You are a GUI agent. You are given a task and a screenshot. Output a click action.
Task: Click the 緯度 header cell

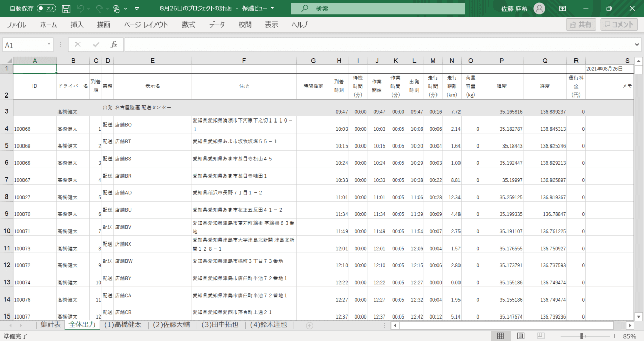[502, 86]
